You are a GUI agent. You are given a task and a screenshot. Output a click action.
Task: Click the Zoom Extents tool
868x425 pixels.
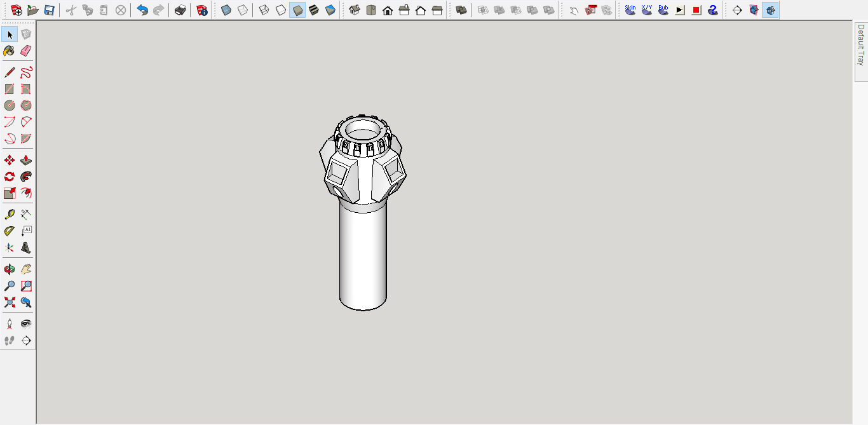(x=10, y=302)
